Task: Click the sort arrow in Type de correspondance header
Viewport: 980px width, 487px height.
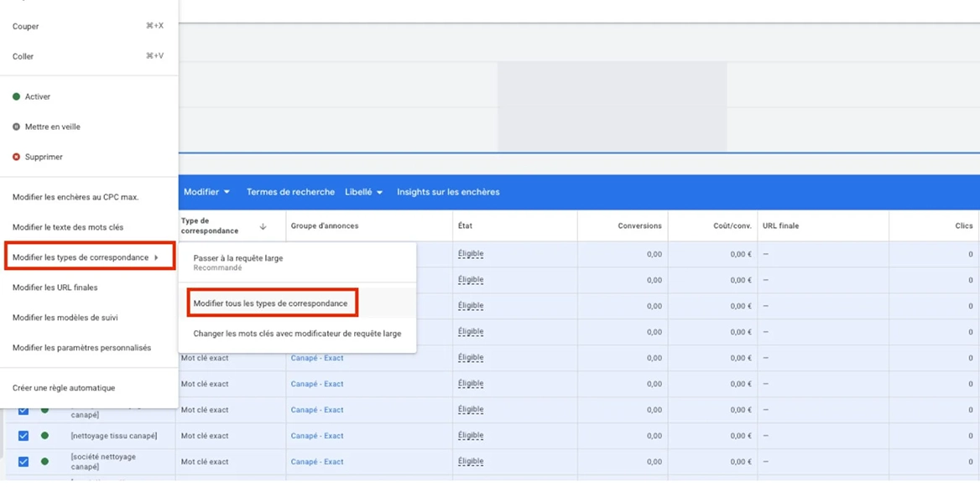Action: (263, 226)
